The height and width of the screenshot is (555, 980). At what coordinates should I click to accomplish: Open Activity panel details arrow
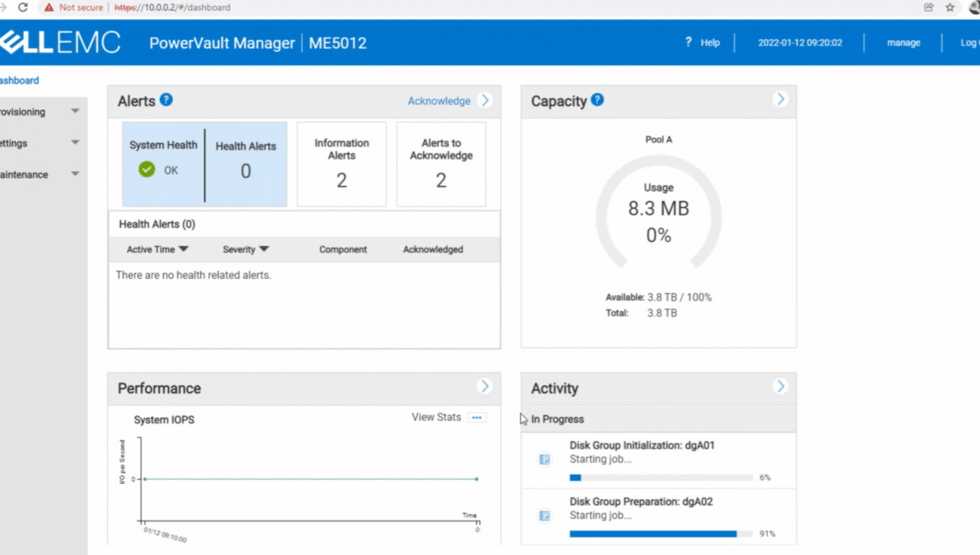pos(780,387)
